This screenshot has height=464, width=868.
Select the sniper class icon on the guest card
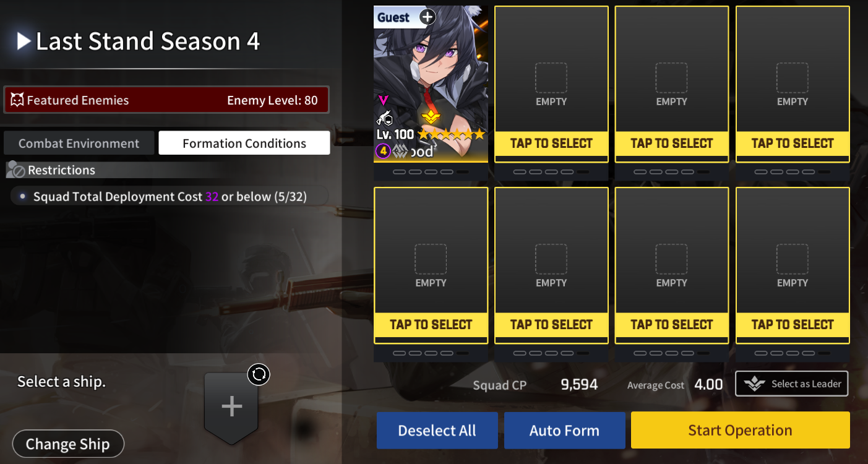click(x=384, y=118)
